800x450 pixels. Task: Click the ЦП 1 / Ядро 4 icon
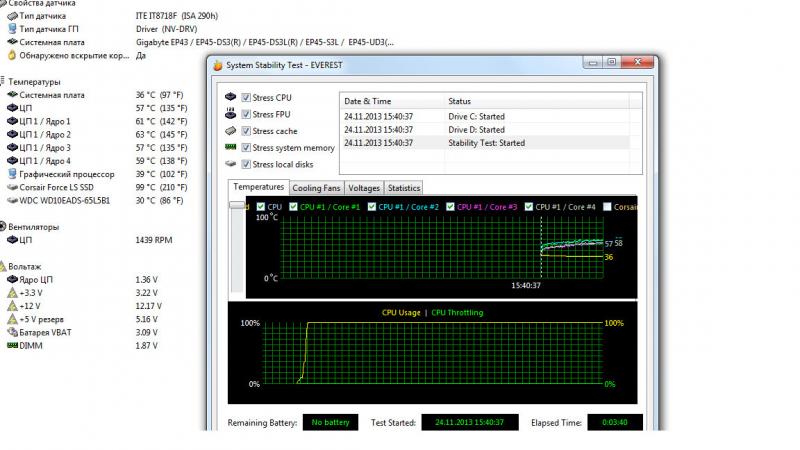tap(12, 161)
